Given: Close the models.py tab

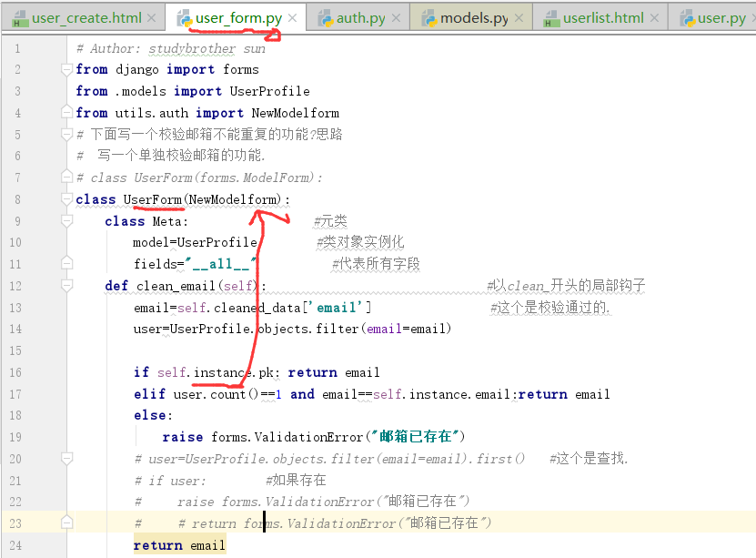Looking at the screenshot, I should coord(519,18).
